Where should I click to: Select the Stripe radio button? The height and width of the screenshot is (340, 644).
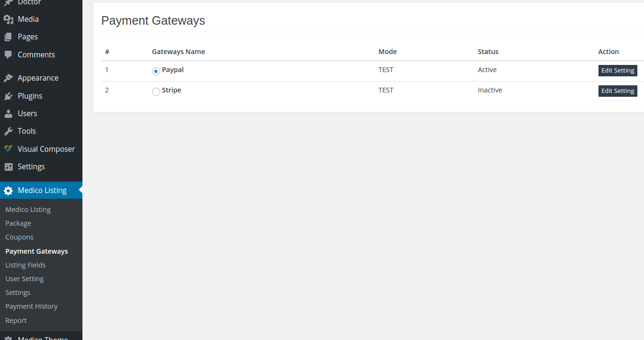[x=156, y=92]
